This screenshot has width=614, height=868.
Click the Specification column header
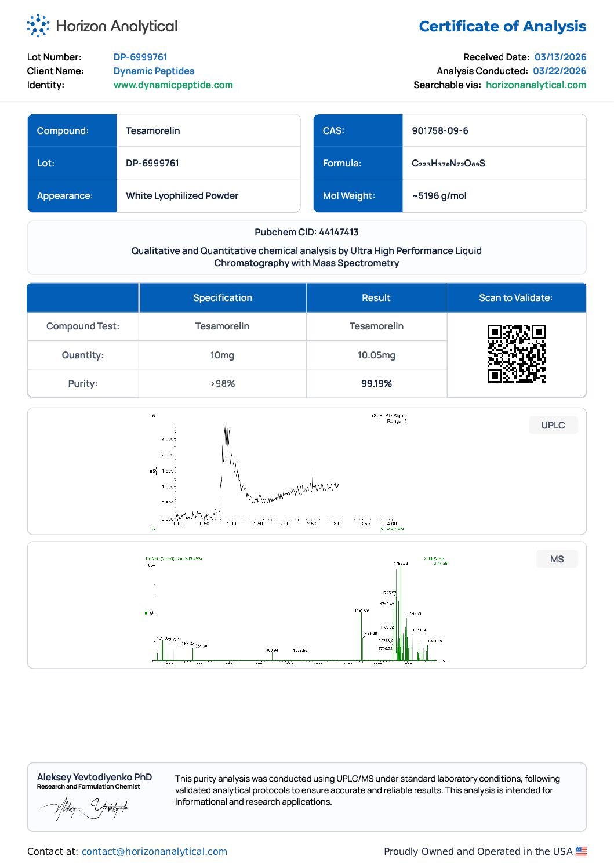point(223,298)
